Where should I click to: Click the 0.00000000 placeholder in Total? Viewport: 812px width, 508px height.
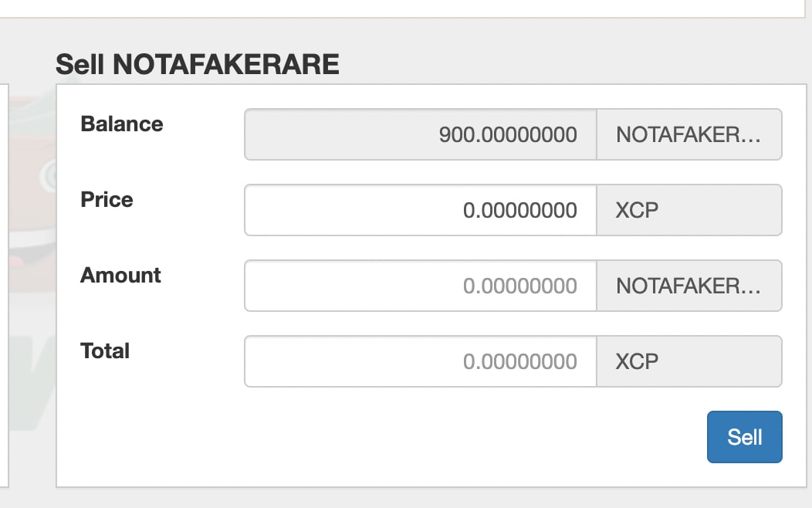tap(520, 361)
